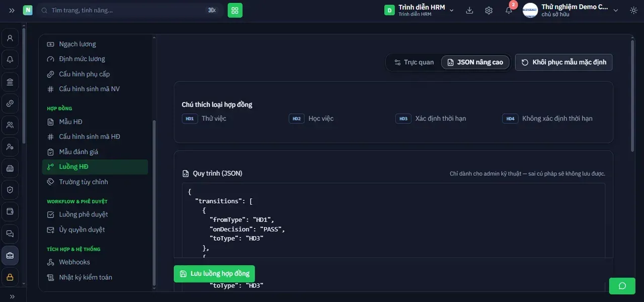
Task: Open the person profile icon in left rail
Action: [x=10, y=38]
